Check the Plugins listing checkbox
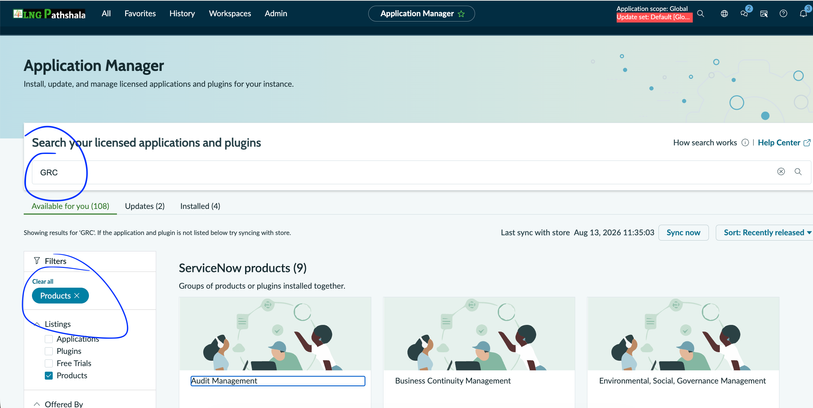Screen dimensions: 813x408 (x=49, y=351)
